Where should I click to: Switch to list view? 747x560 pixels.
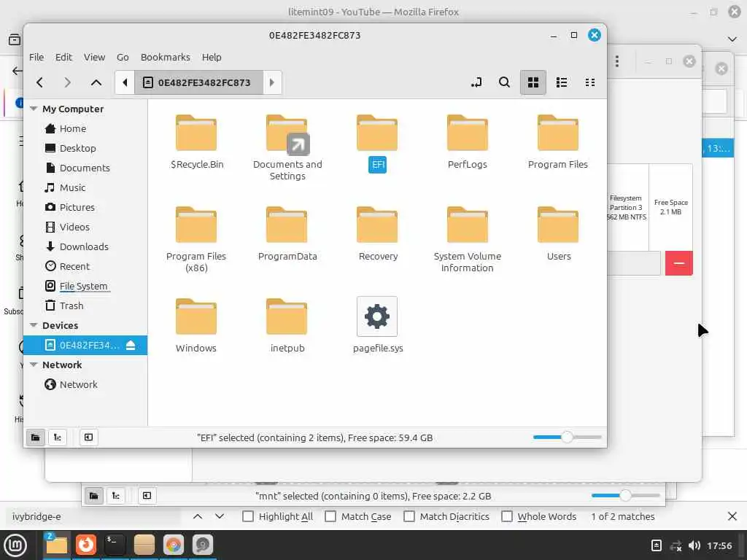[562, 82]
